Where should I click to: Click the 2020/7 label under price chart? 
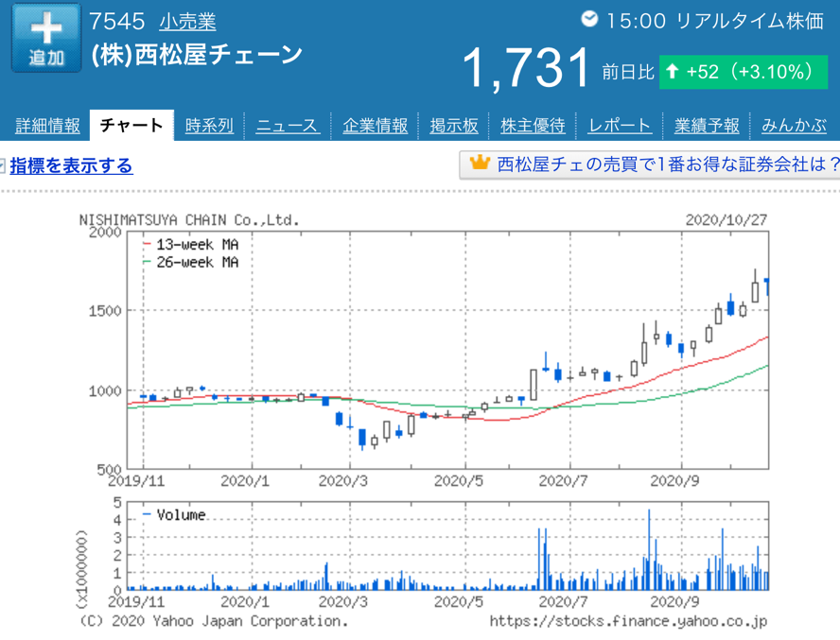click(563, 481)
